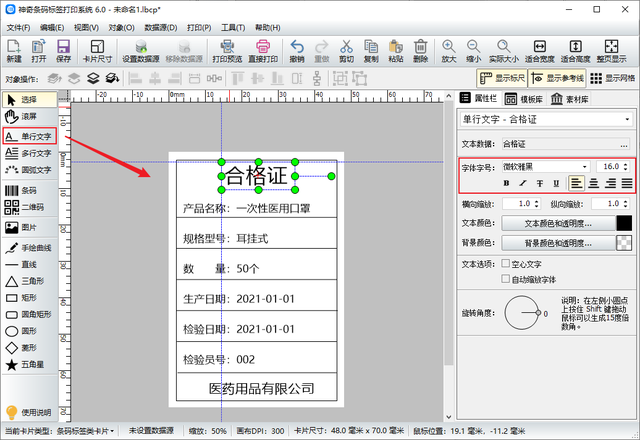Click the 剪切 cut icon

(x=346, y=51)
